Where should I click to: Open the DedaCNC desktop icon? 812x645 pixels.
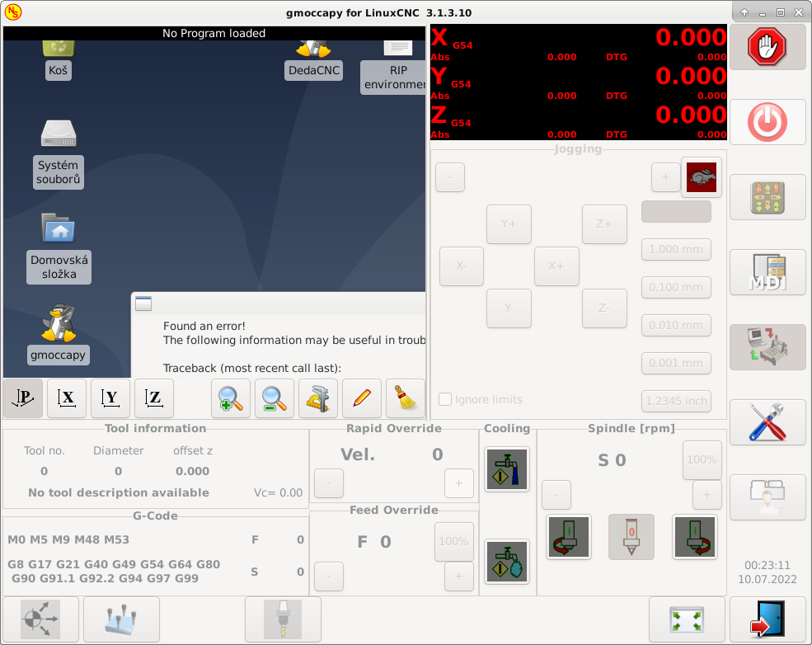(314, 59)
